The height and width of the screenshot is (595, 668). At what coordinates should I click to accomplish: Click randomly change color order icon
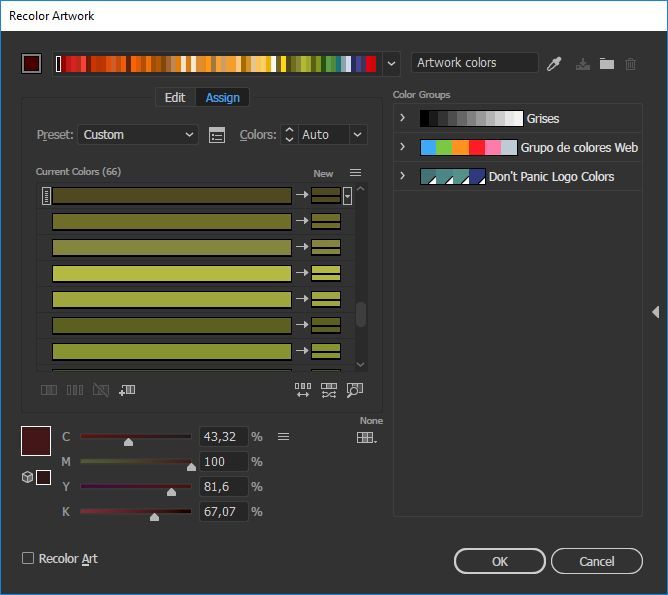pos(302,390)
